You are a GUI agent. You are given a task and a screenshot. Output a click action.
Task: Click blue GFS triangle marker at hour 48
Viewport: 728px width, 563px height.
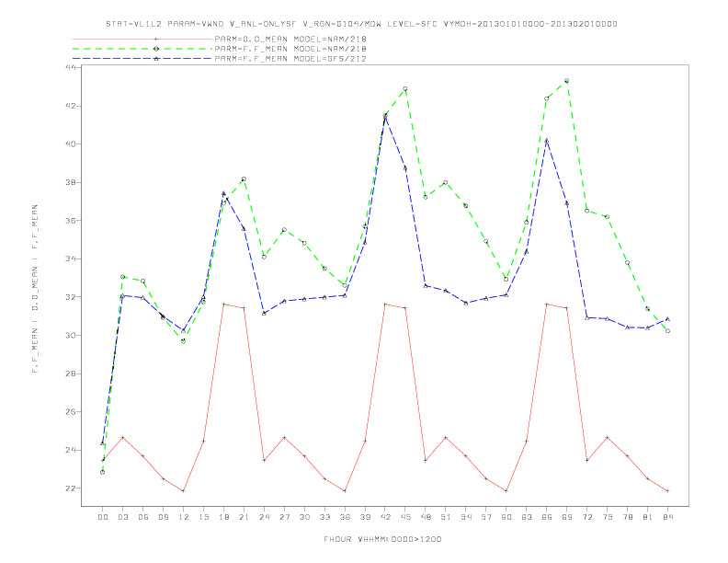tap(426, 286)
